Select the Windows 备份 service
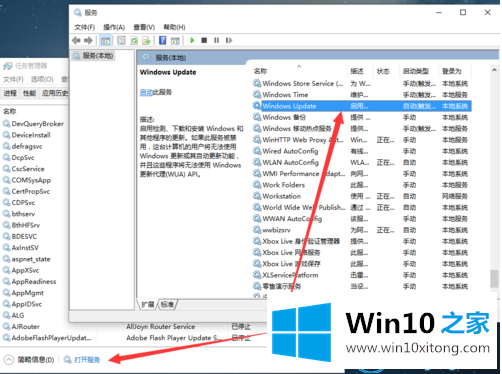This screenshot has height=374, width=502. click(362, 117)
